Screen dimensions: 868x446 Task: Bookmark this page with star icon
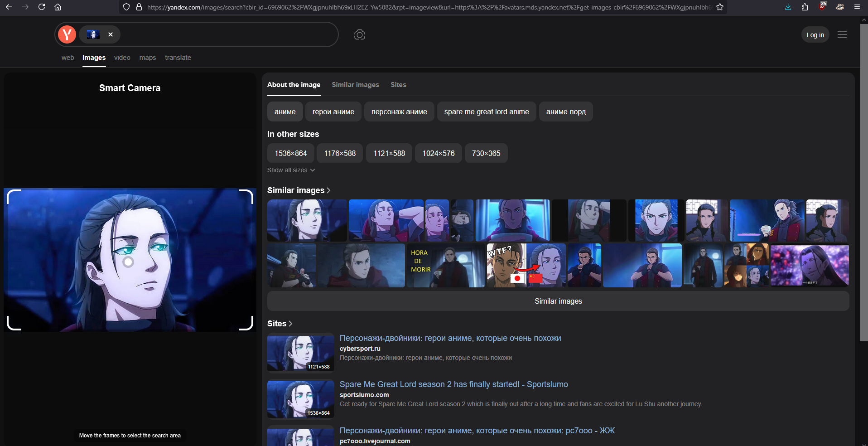point(719,7)
